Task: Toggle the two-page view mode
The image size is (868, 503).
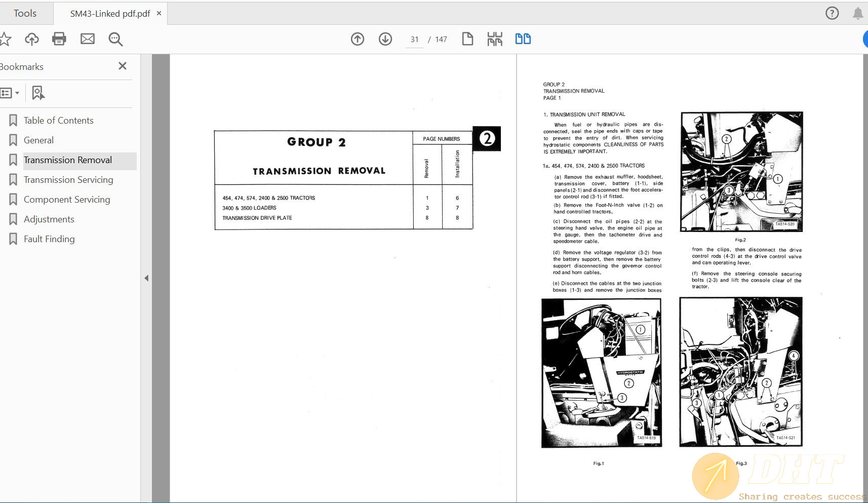Action: pyautogui.click(x=523, y=39)
